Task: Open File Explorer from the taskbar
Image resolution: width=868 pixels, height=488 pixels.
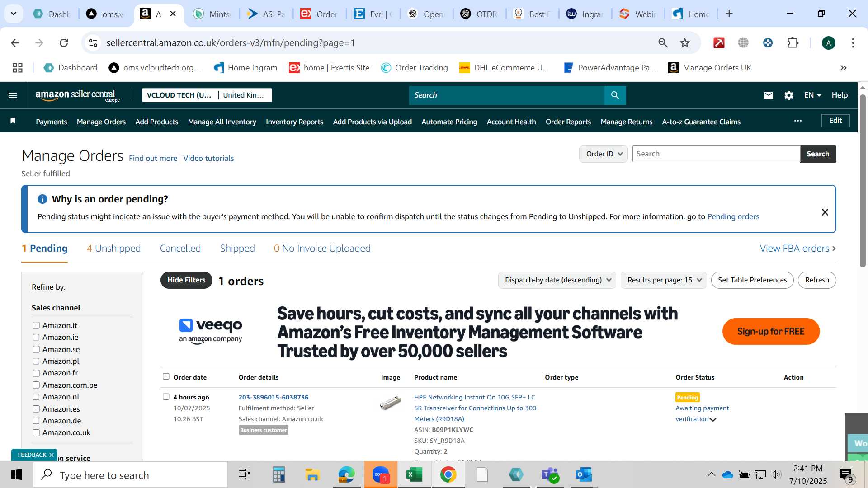Action: [x=312, y=474]
